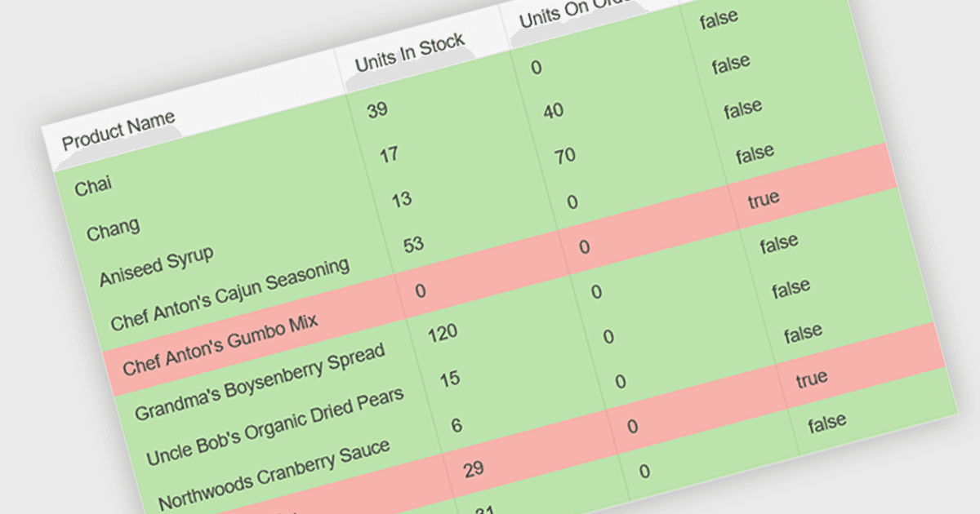Sort by the Units In Stock header
The image size is (980, 514).
(x=410, y=52)
